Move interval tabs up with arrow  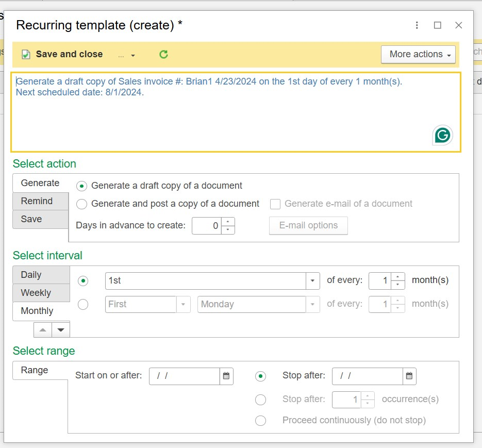click(x=43, y=330)
